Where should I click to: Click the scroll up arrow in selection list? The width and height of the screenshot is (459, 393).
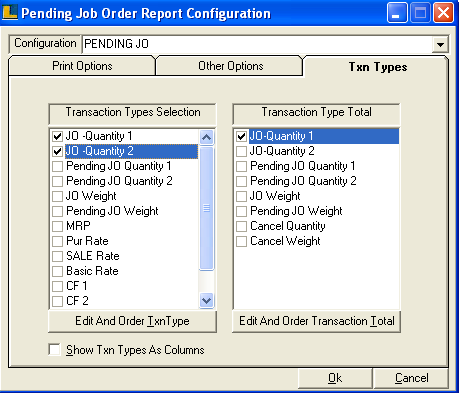click(x=206, y=137)
